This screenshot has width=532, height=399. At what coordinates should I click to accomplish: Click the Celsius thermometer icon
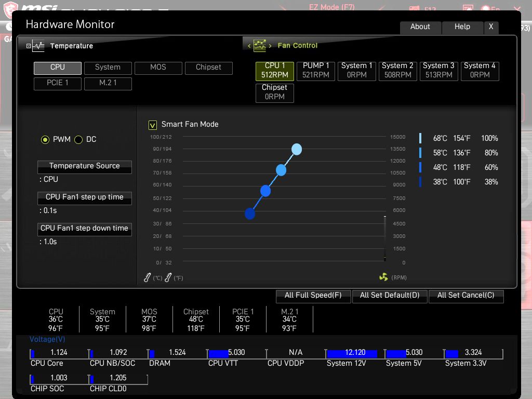(x=147, y=277)
